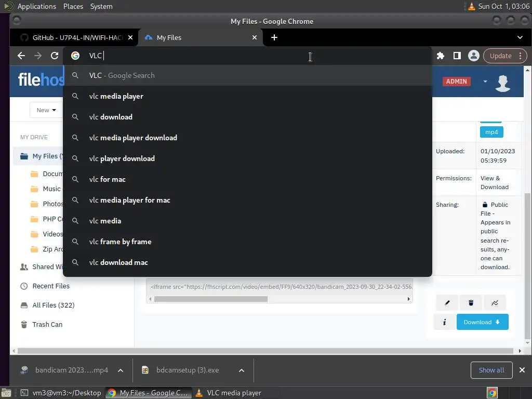Screen dimensions: 532x399
Task: Click the page horizontal scrollbar
Action: tap(265, 351)
